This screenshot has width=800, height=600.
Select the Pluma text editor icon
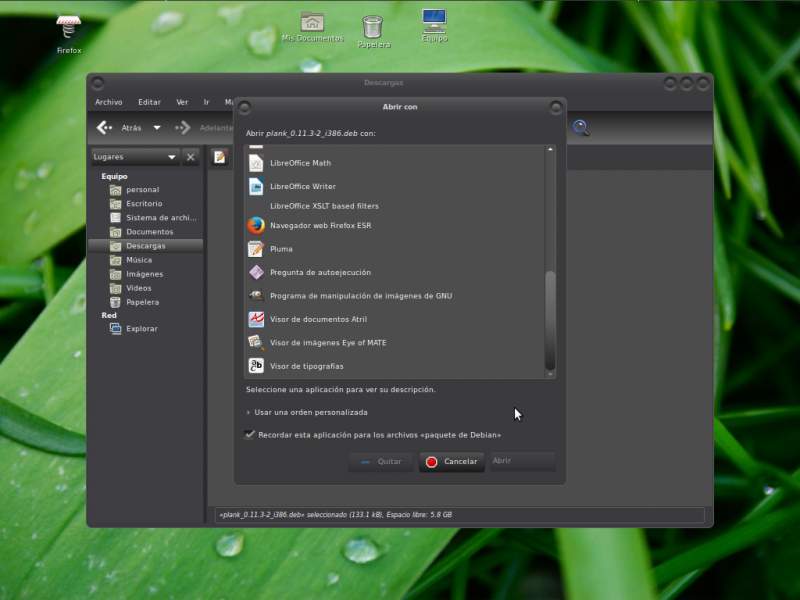(255, 249)
